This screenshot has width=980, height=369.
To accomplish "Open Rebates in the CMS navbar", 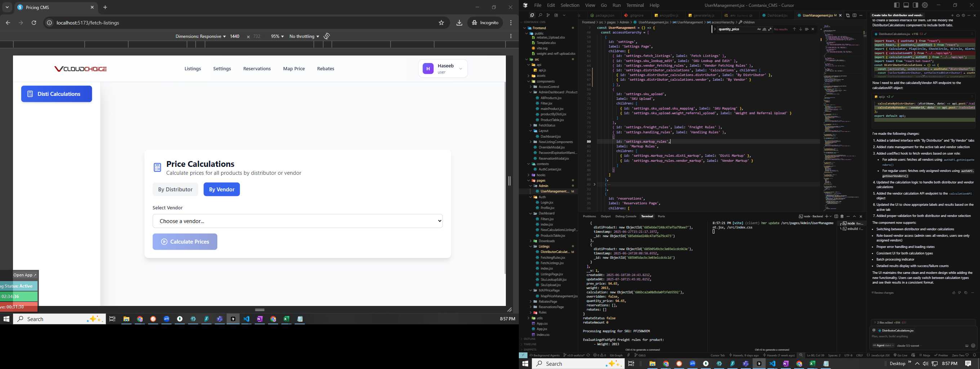I will click(326, 69).
